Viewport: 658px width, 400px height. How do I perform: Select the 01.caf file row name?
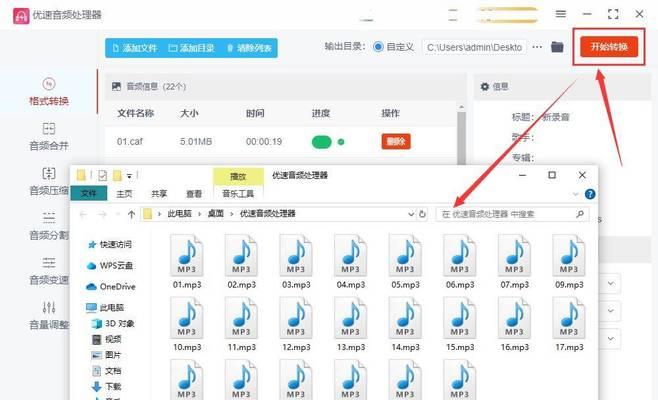[130, 141]
